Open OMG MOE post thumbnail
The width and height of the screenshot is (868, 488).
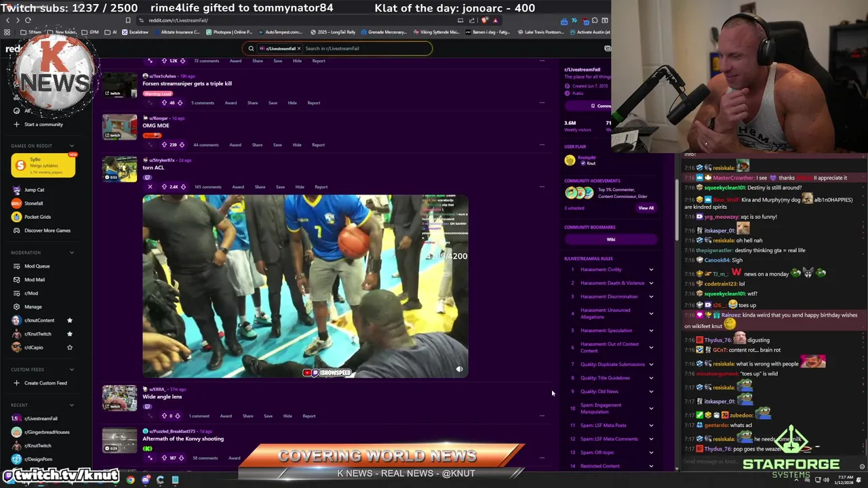119,127
